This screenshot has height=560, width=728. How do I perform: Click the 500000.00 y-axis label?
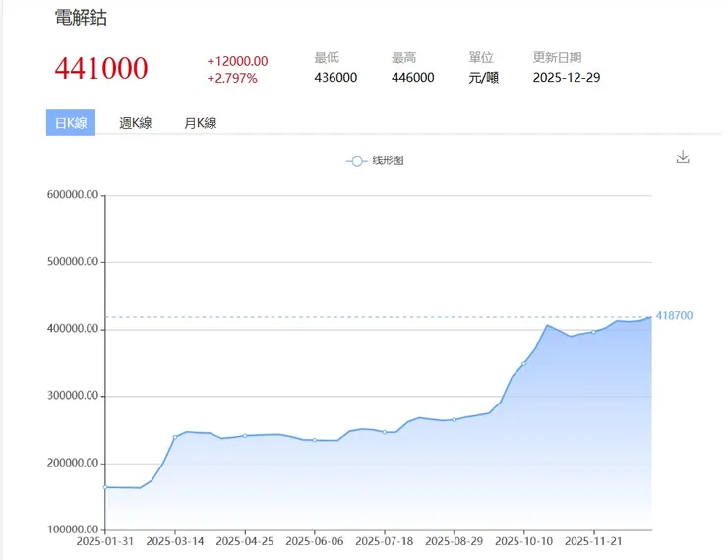point(73,262)
